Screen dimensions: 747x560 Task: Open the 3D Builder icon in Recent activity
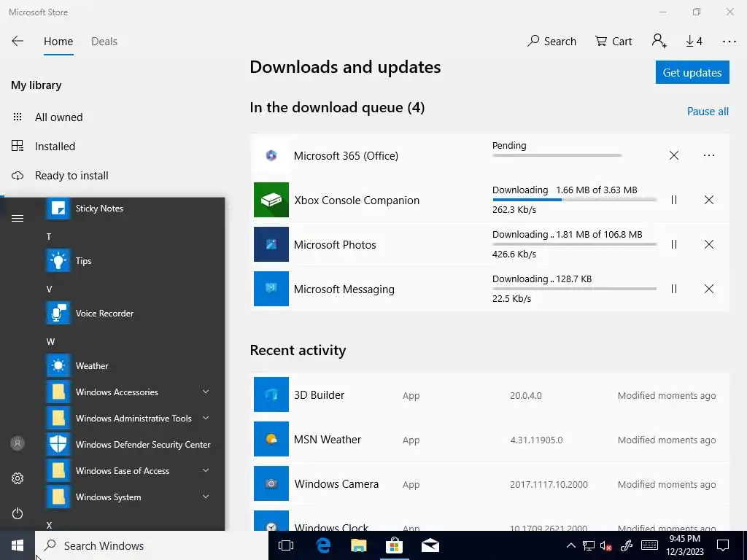[271, 394]
